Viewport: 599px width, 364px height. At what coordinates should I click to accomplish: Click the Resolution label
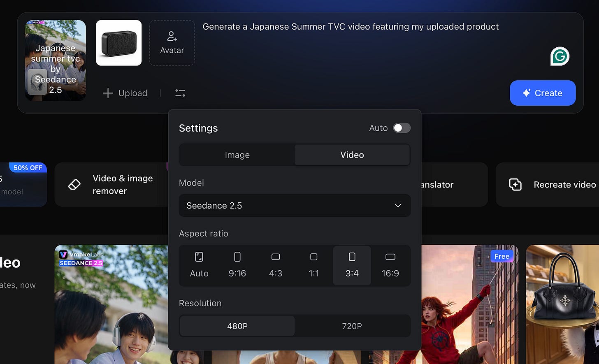click(x=200, y=303)
